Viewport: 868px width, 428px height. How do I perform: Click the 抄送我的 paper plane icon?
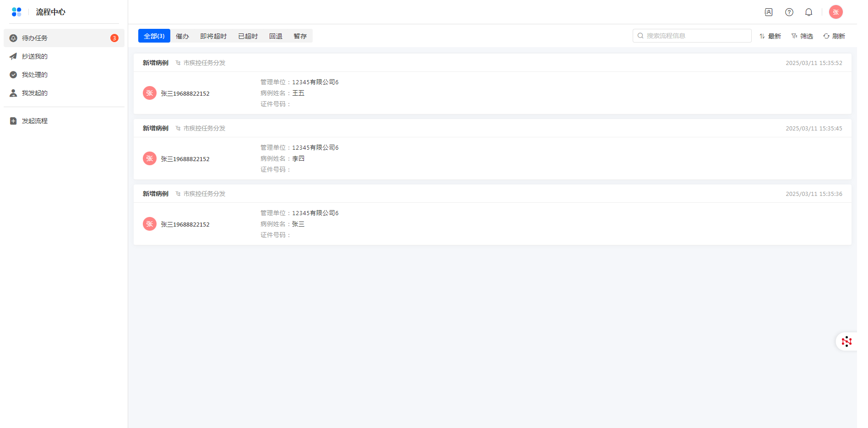pyautogui.click(x=13, y=56)
